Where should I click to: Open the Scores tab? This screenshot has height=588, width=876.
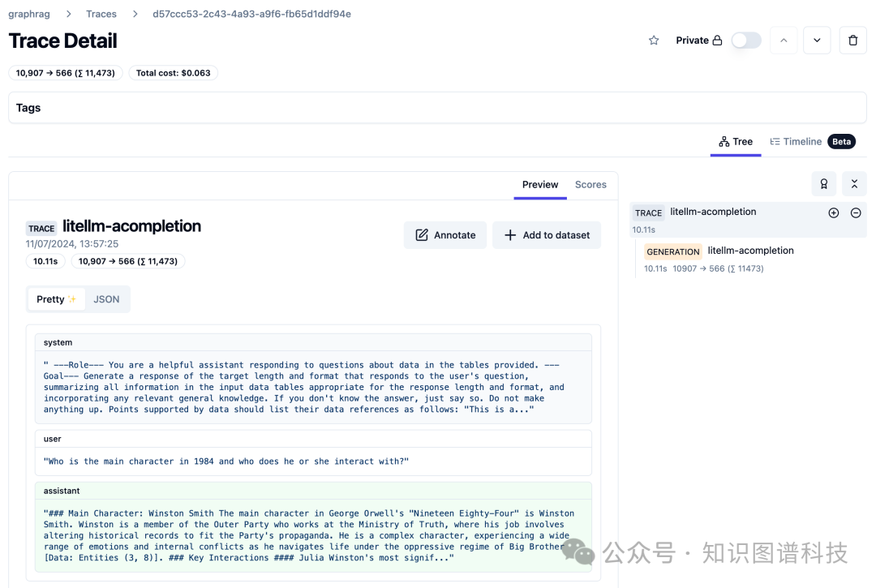(590, 185)
